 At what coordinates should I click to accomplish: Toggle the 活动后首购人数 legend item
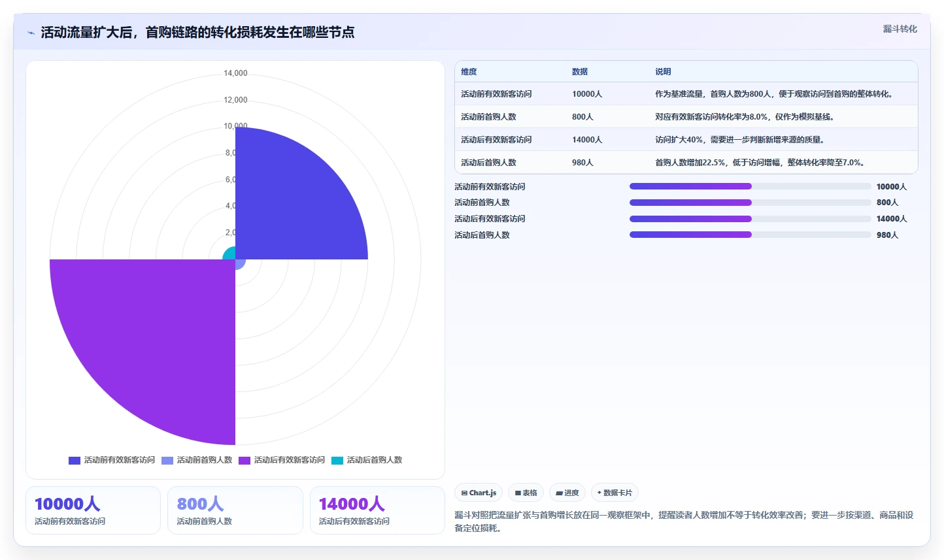coord(367,460)
